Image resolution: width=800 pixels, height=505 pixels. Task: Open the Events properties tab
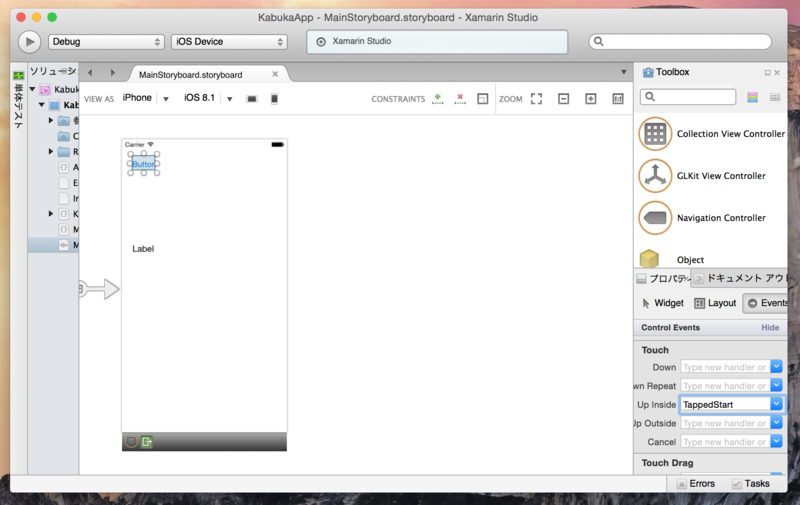[x=767, y=303]
